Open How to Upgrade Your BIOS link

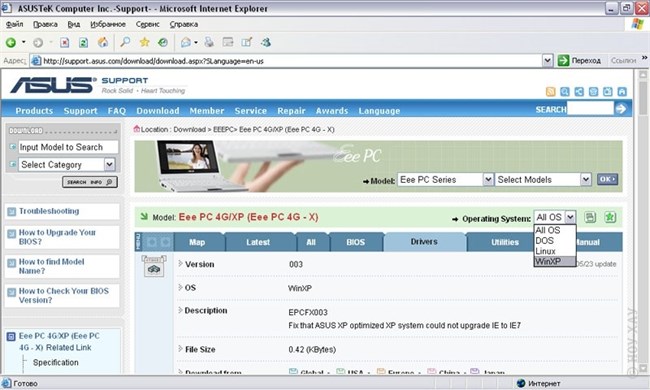pos(57,237)
